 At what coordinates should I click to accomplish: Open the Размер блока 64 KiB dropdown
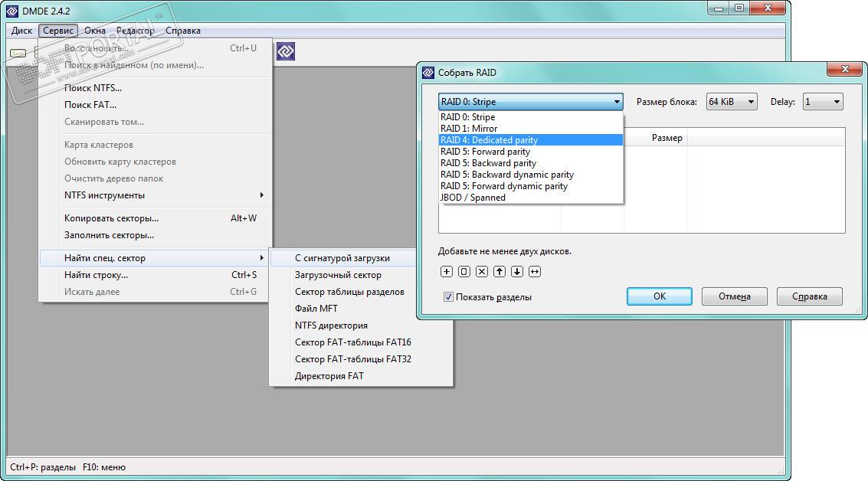[732, 102]
